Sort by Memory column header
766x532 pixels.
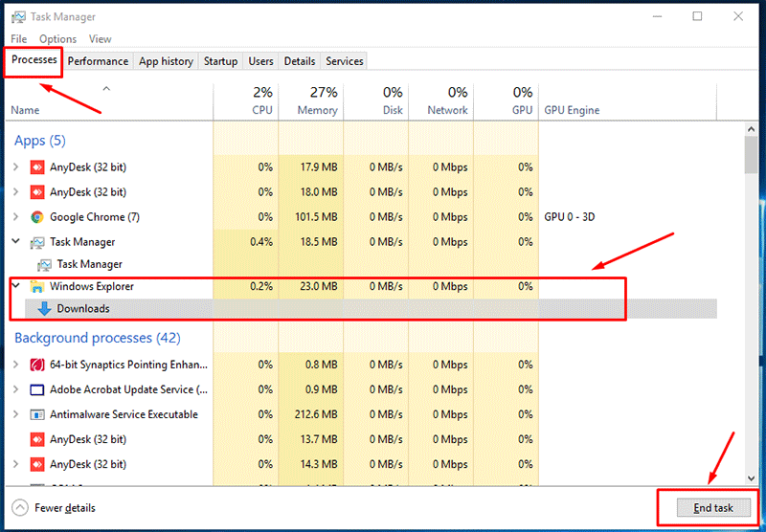coord(310,101)
